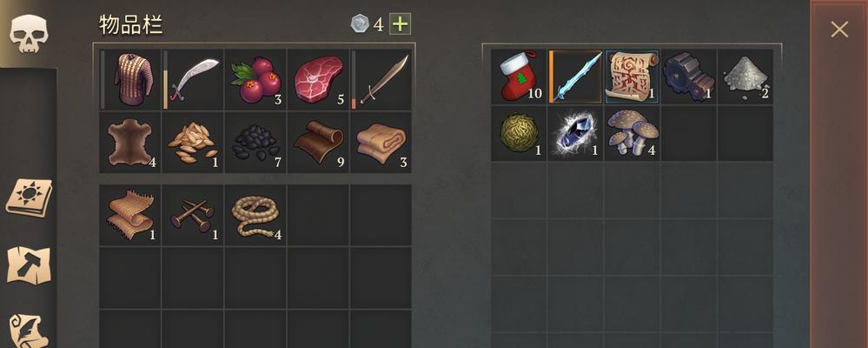Pick the red berries stack
The image size is (868, 348).
tap(255, 79)
